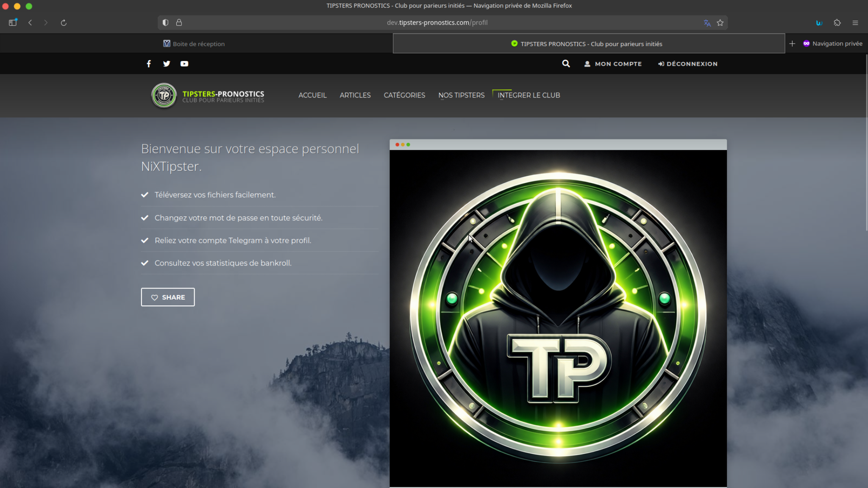Open the Firefox application menu
Screen dimensions: 868x488
coord(856,22)
